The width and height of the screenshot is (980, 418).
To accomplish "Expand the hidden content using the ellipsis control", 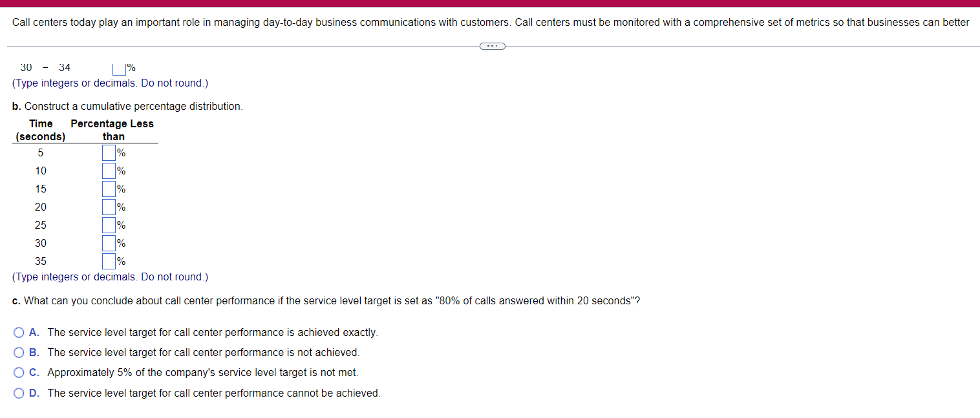I will click(493, 45).
